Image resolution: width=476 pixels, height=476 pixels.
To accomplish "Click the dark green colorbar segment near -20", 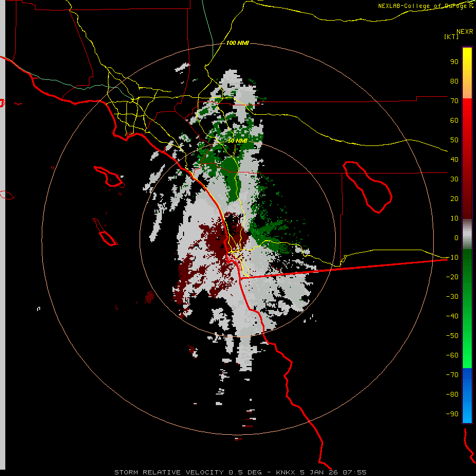I will tap(467, 273).
